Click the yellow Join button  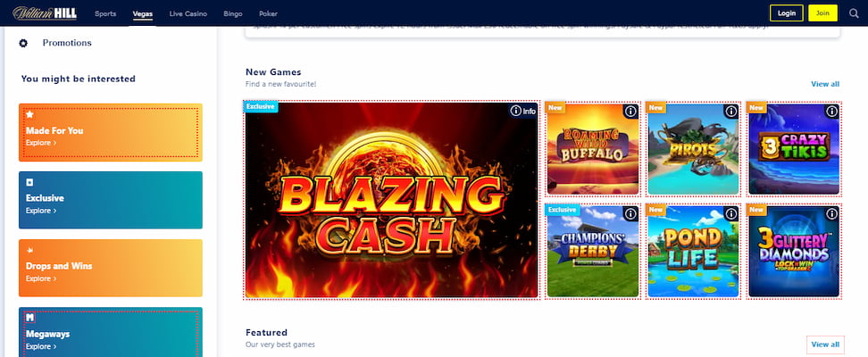(x=822, y=13)
